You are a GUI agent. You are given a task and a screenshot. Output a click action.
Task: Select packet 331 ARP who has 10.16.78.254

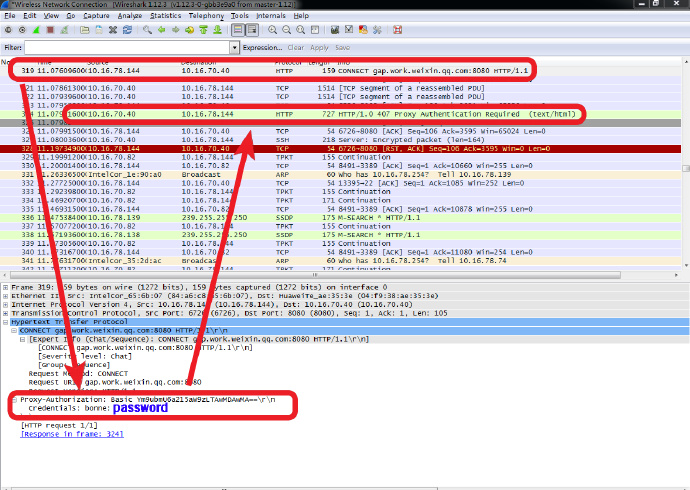click(341, 175)
